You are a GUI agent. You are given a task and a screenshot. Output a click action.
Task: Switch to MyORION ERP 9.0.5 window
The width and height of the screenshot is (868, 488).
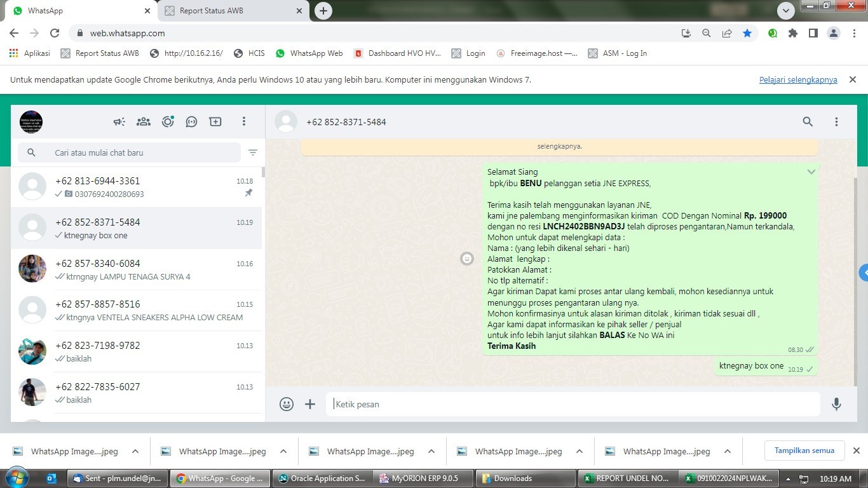[x=424, y=478]
